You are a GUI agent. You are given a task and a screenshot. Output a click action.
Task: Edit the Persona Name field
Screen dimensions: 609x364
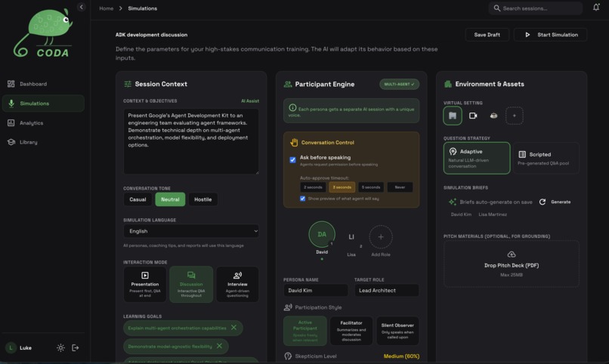coord(315,290)
